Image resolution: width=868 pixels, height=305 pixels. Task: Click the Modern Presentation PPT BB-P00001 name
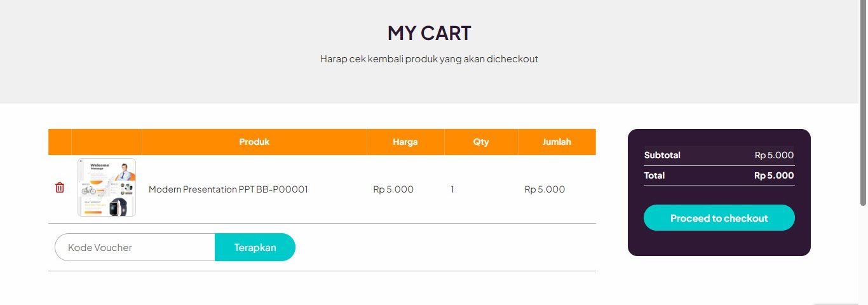[228, 189]
